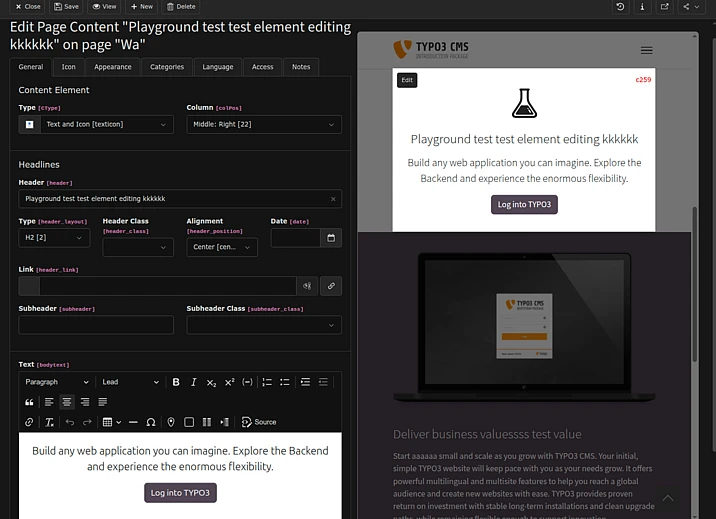Insert block quote in the text editor
Image resolution: width=716 pixels, height=519 pixels.
click(29, 402)
